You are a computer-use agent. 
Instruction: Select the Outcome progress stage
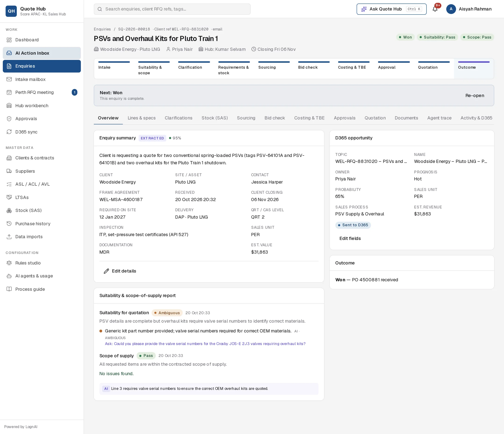(474, 68)
